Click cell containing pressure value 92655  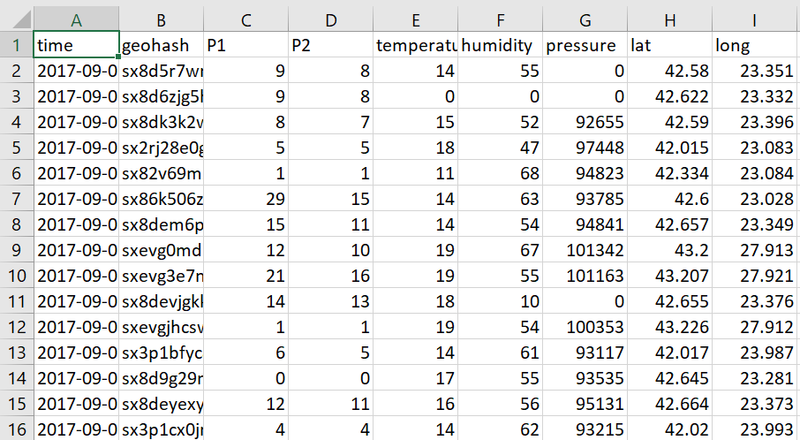(585, 122)
